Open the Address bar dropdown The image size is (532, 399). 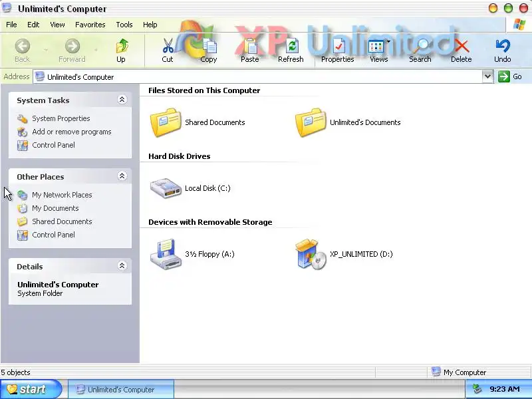coord(487,76)
